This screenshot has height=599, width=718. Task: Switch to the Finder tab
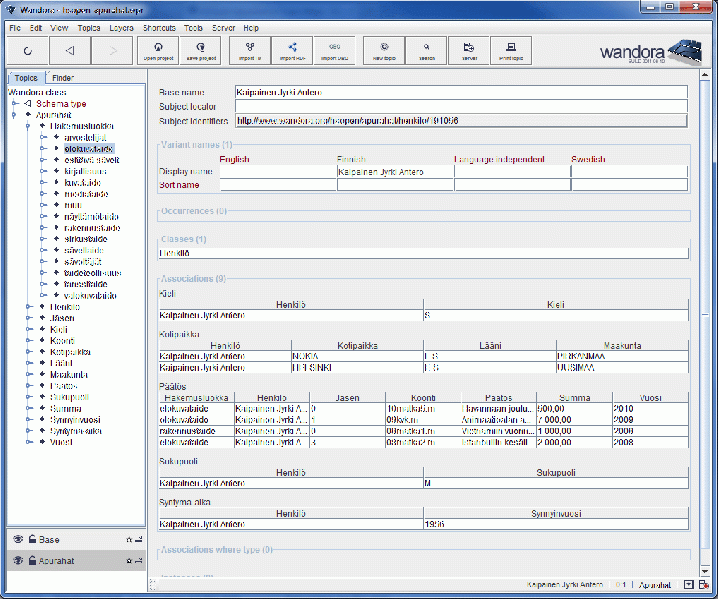click(62, 77)
